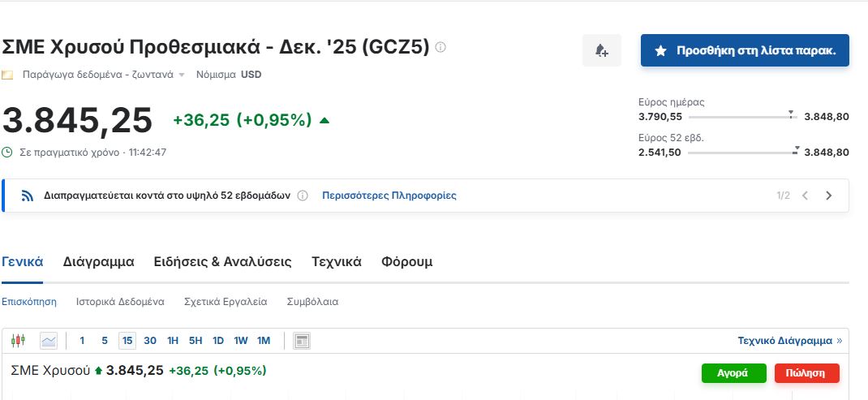The image size is (868, 400).
Task: Open the Ιστορικά Δεδομένα sub-tab
Action: pyautogui.click(x=120, y=302)
